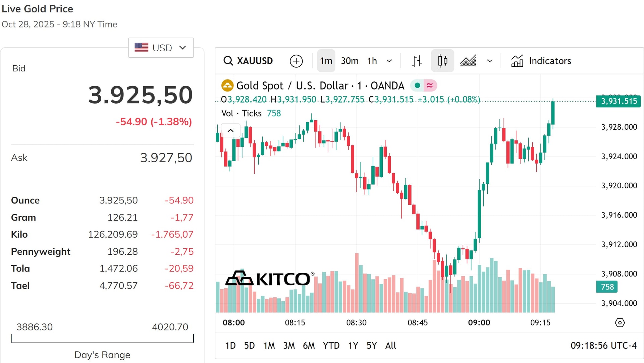Image resolution: width=644 pixels, height=363 pixels.
Task: Toggle the green market status dot
Action: tap(417, 85)
